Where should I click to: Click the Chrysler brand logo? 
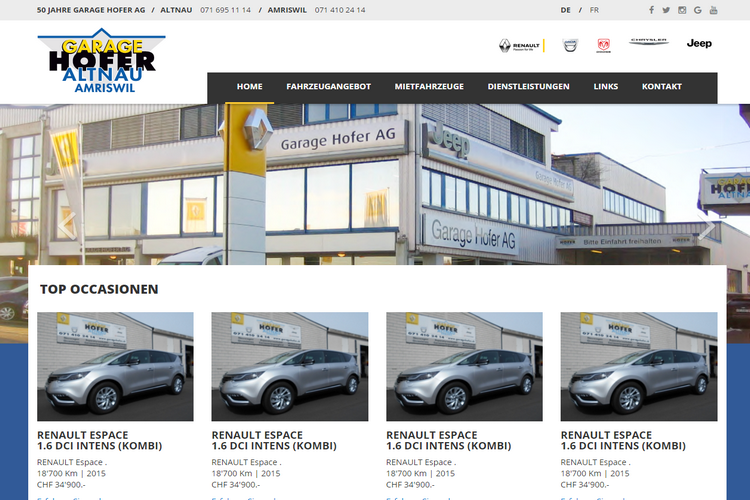click(649, 42)
